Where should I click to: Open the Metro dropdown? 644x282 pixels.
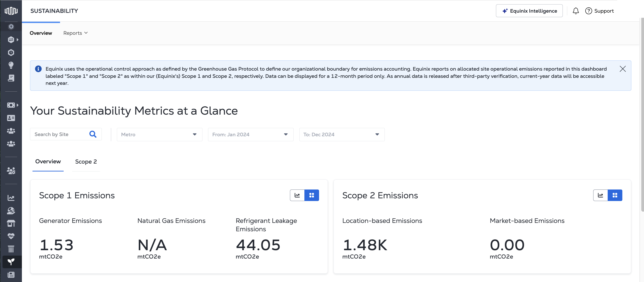(159, 134)
